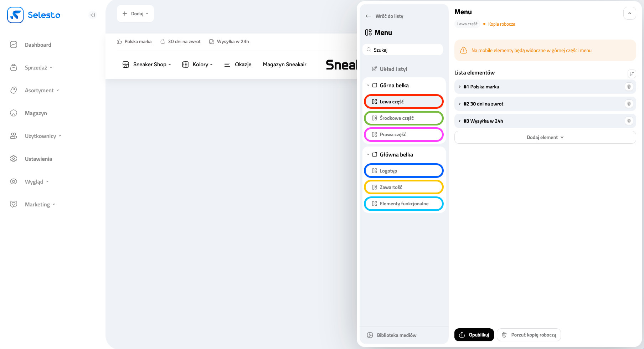Screen dimensions: 644x349
Task: Click Porzuć kopię roboczą button
Action: click(529, 335)
